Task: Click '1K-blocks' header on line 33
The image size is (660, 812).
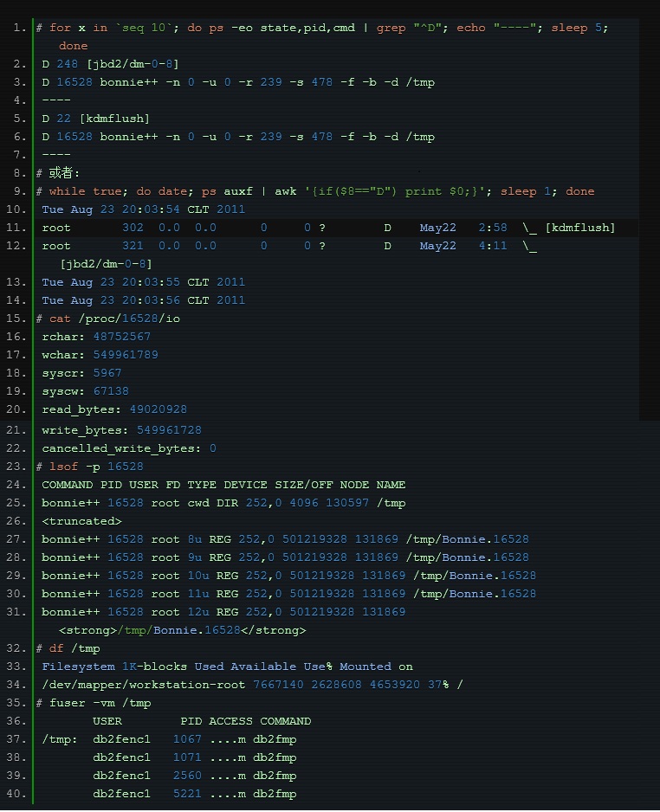Action: pyautogui.click(x=154, y=667)
